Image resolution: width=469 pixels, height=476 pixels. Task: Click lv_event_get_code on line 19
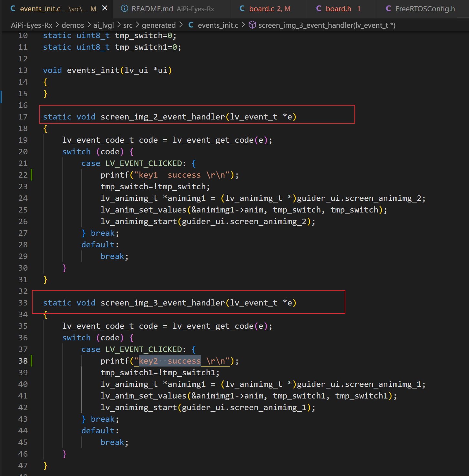tap(213, 140)
